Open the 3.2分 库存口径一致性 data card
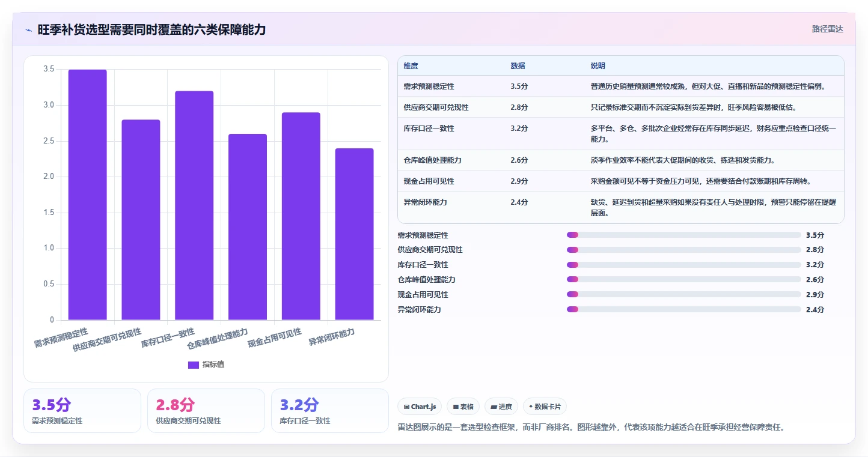Image resolution: width=868 pixels, height=457 pixels. pos(330,411)
